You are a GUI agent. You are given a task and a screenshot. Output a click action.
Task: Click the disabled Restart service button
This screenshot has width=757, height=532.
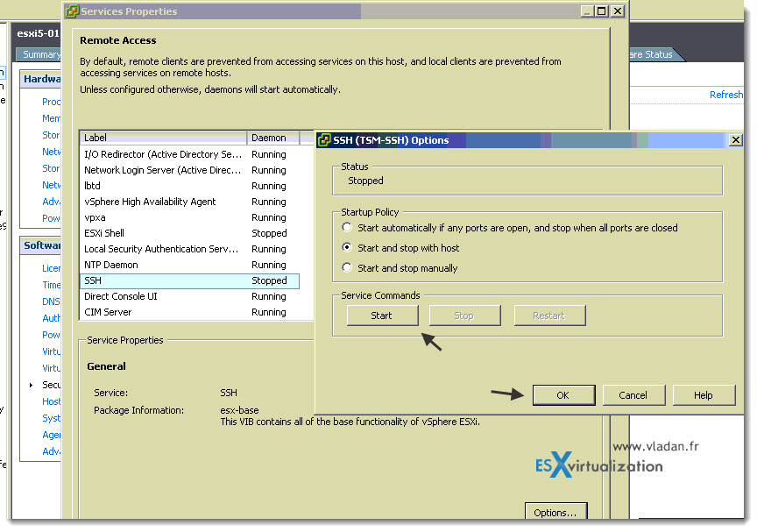[x=549, y=316]
